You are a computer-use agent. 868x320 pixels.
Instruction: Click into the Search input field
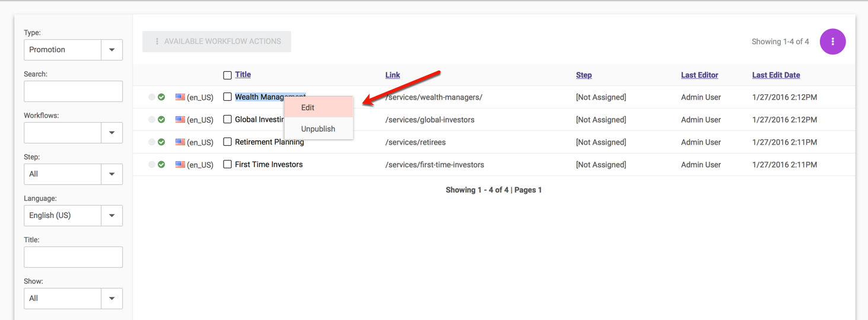(x=73, y=91)
